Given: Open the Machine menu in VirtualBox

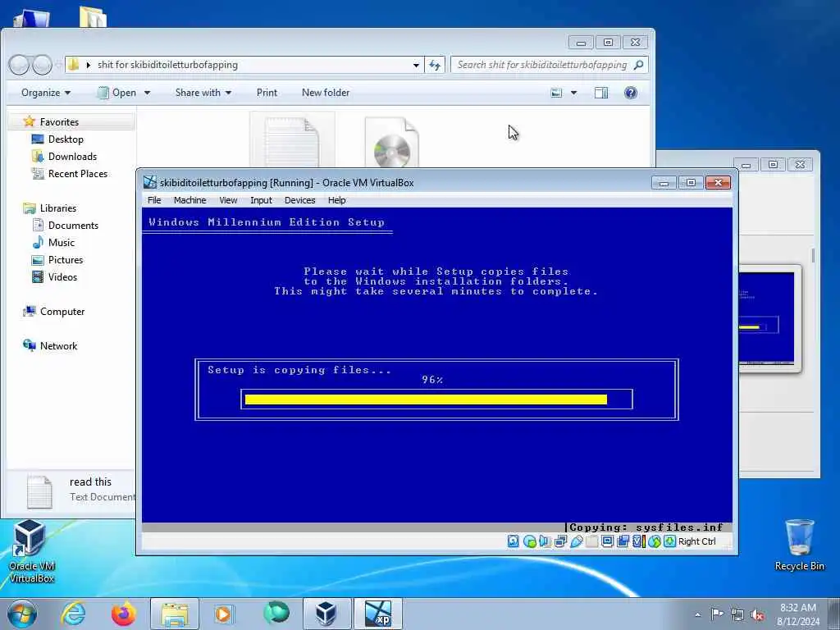Looking at the screenshot, I should click(189, 200).
